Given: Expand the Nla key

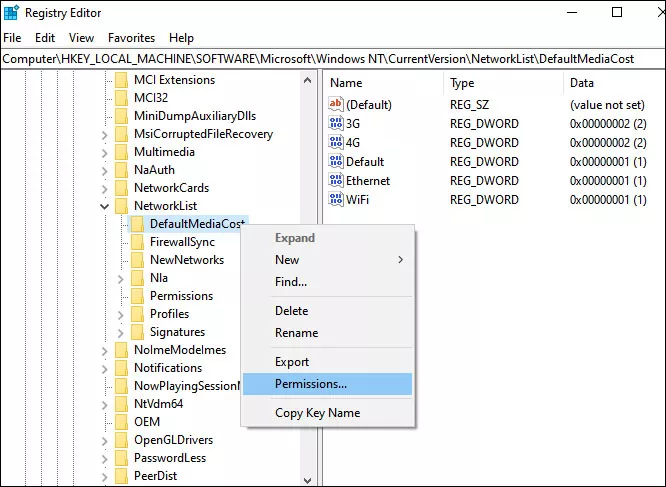Looking at the screenshot, I should 121,279.
